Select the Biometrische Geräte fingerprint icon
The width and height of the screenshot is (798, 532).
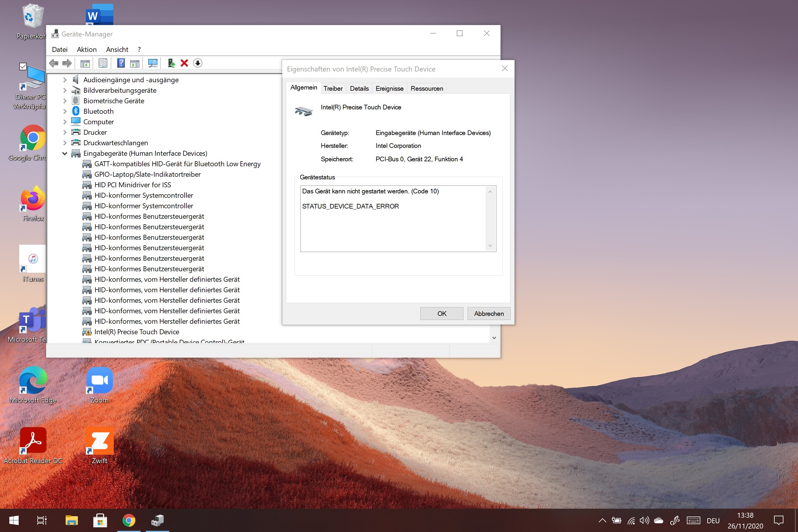76,100
